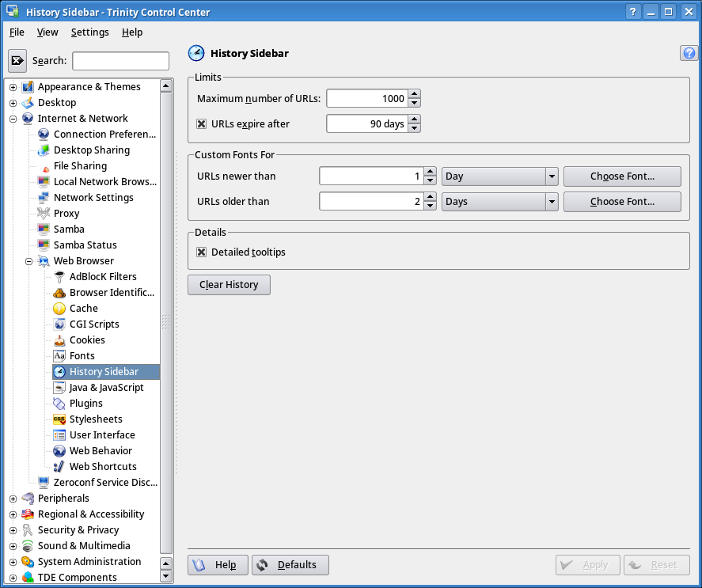Open the Cache icon
Screen dimensions: 702x588
pyautogui.click(x=59, y=308)
